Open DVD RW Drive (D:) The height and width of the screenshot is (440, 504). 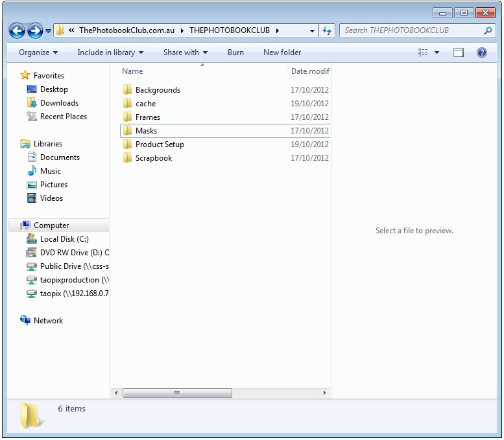click(x=74, y=253)
